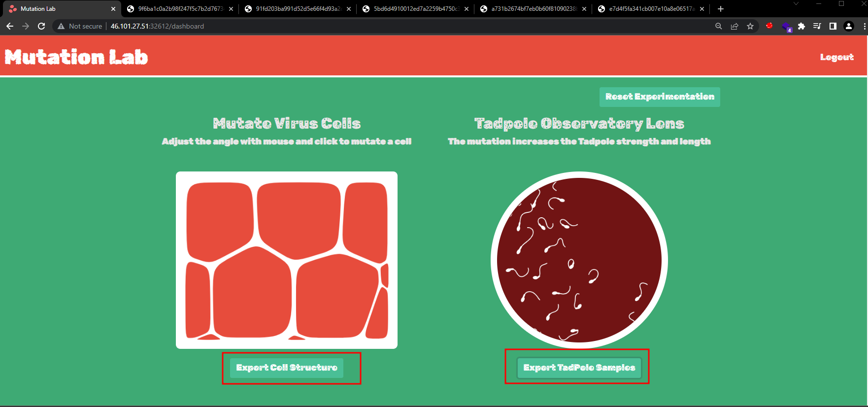This screenshot has height=407, width=868.
Task: Click the browser back arrow
Action: coord(10,26)
